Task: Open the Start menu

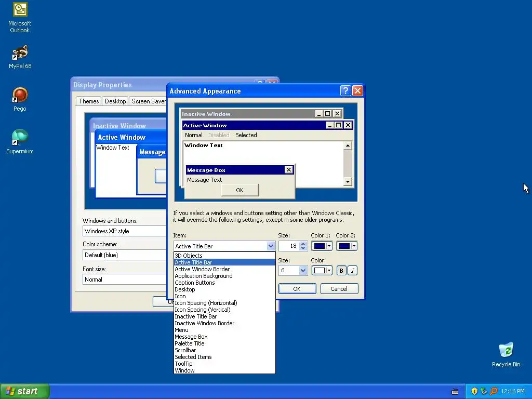Action: pos(25,391)
